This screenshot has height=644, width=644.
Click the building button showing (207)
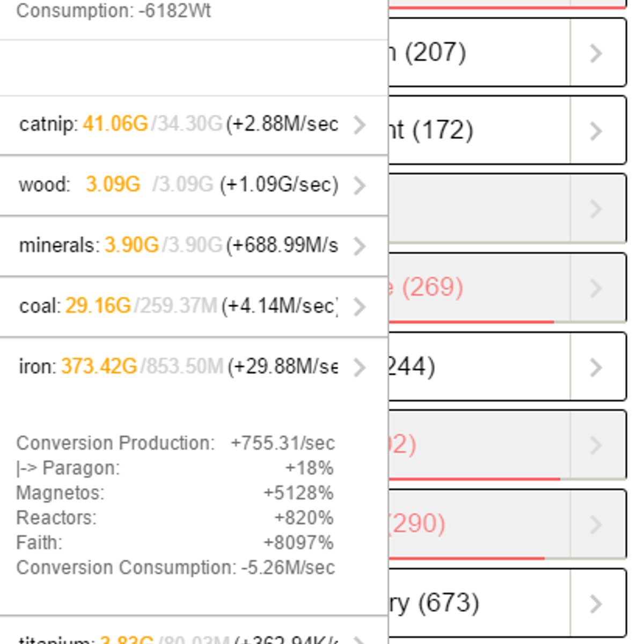point(478,53)
